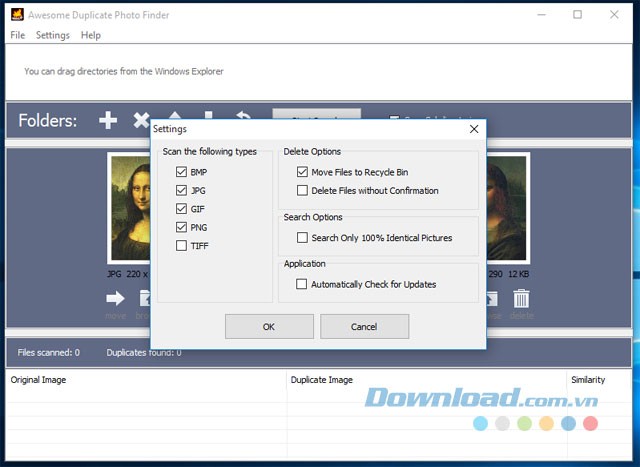Image resolution: width=640 pixels, height=467 pixels.
Task: Confirm settings with OK button
Action: (x=268, y=327)
